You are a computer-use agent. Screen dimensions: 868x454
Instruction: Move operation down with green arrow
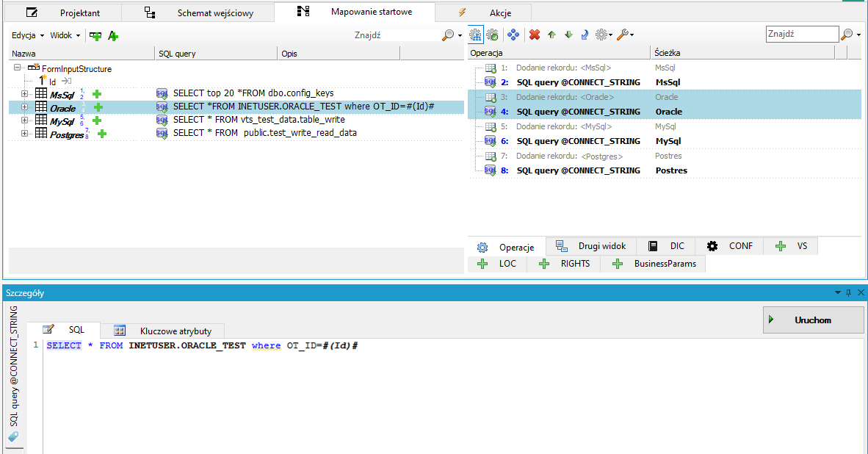click(x=568, y=35)
